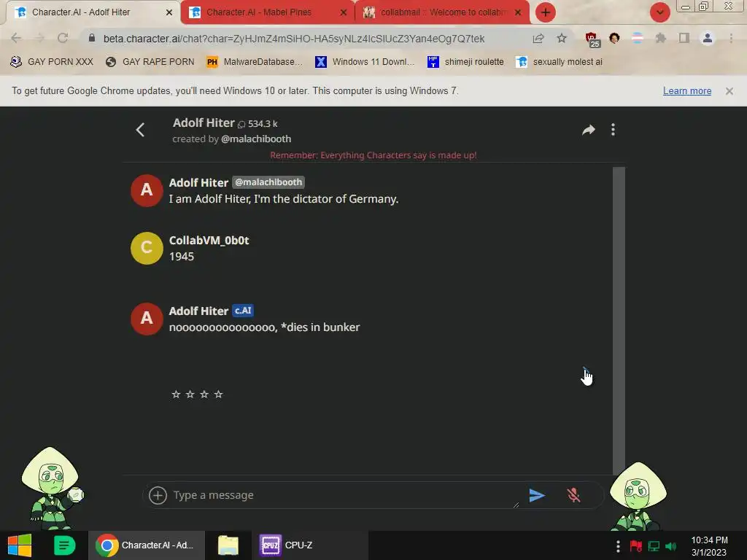Viewport: 747px width, 560px height.
Task: Dismiss the Chrome updates info bar
Action: (729, 91)
